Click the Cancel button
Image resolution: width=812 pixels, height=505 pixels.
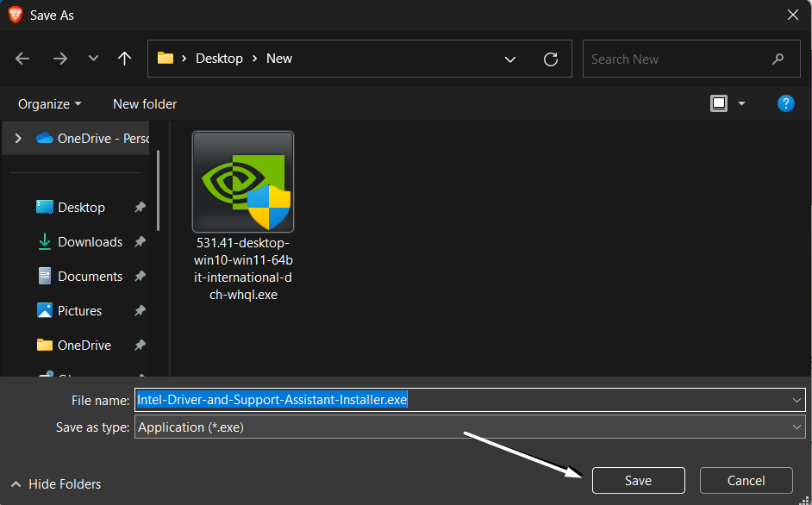click(x=746, y=481)
